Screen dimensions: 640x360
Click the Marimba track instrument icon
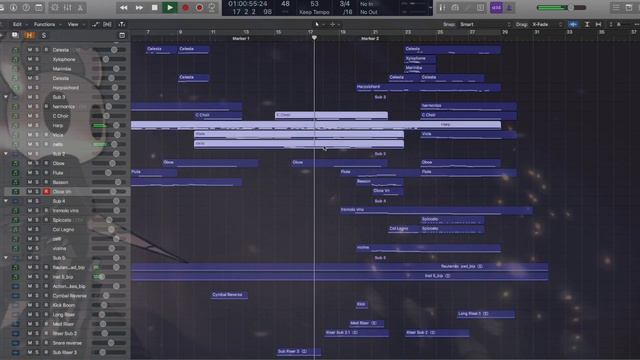[15, 69]
